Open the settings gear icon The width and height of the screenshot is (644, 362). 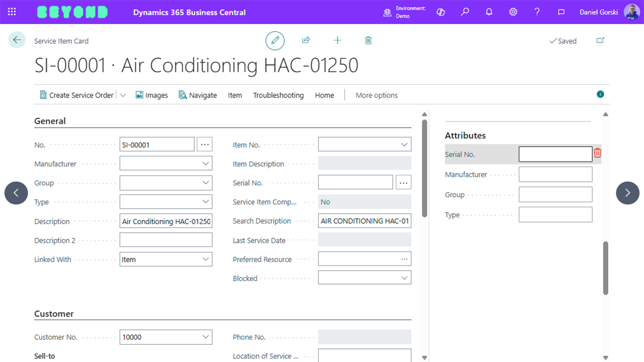pos(513,12)
